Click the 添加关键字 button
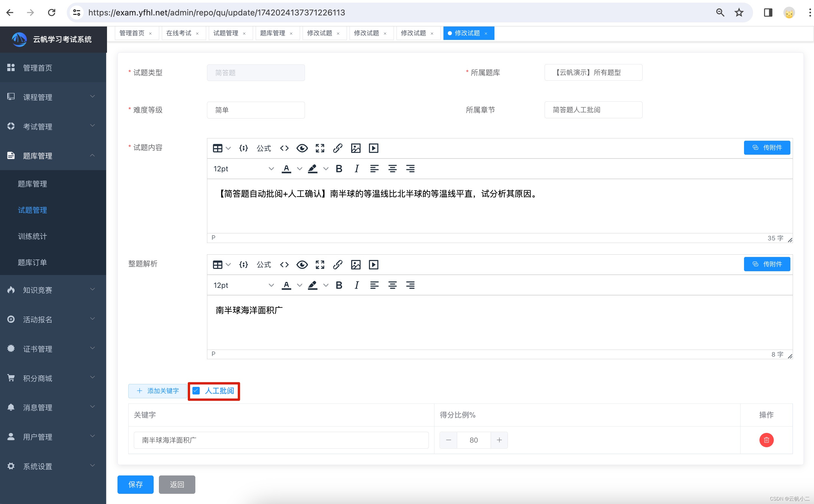814x504 pixels. point(158,391)
